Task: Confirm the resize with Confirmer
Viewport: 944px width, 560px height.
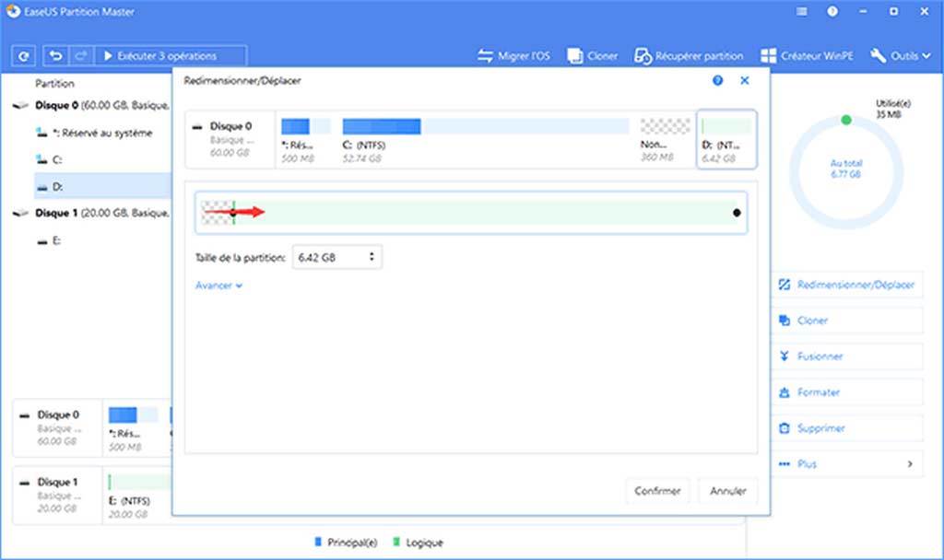Action: pos(657,491)
